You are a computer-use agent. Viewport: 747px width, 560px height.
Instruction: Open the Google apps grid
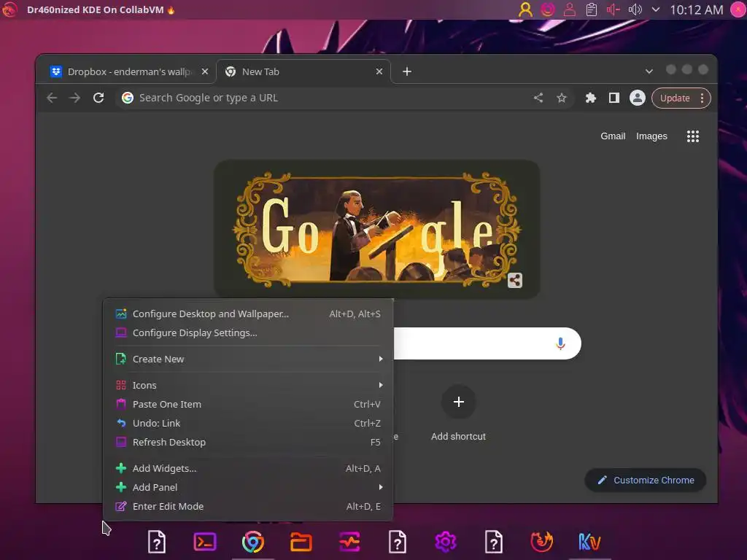tap(693, 136)
